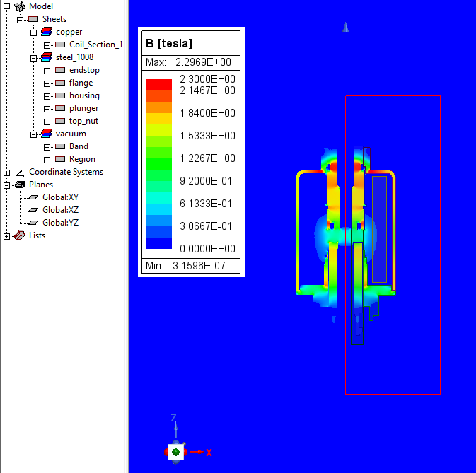Click the Coordinate Systems axes icon
476x473 pixels.
tap(19, 172)
